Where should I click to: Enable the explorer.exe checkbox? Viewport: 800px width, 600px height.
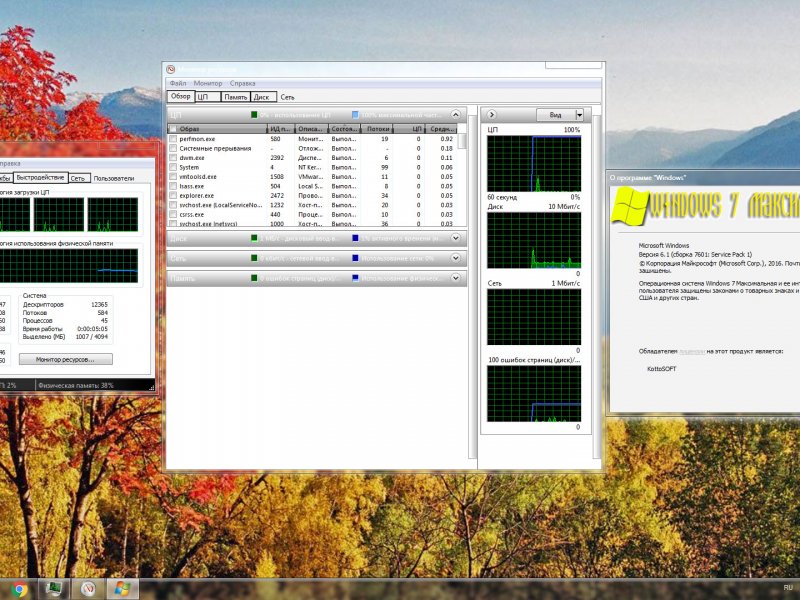click(173, 195)
